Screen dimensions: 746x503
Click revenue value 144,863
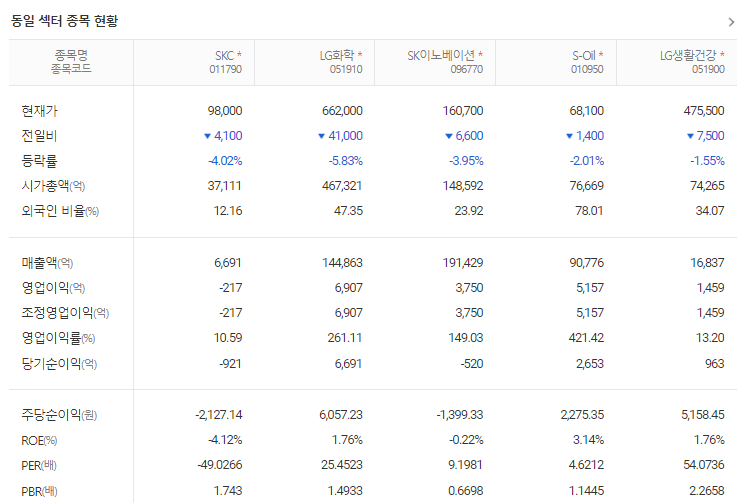342,263
